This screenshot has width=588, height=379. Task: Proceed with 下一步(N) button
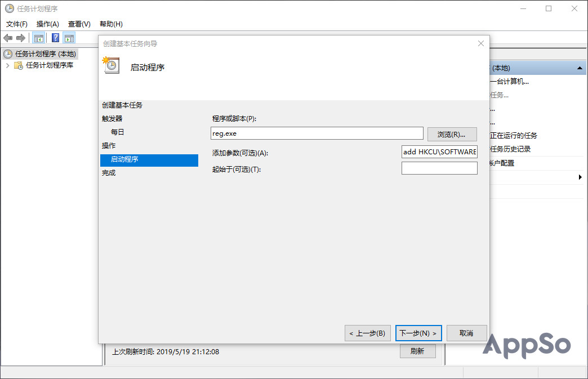pos(418,333)
